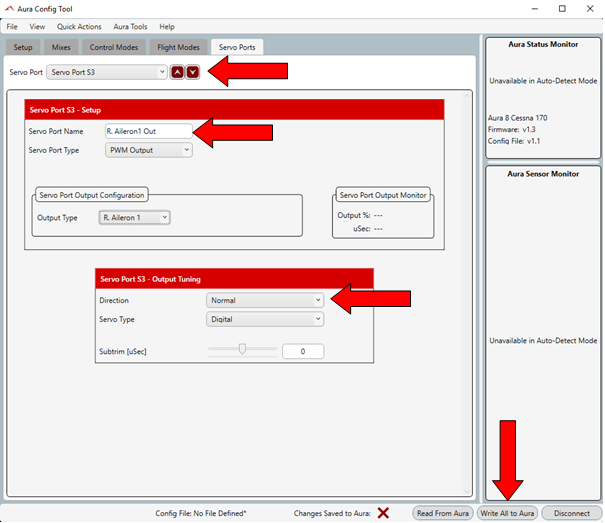Viewport: 605px width, 523px height.
Task: Open the Aura Tools menu
Action: point(130,26)
